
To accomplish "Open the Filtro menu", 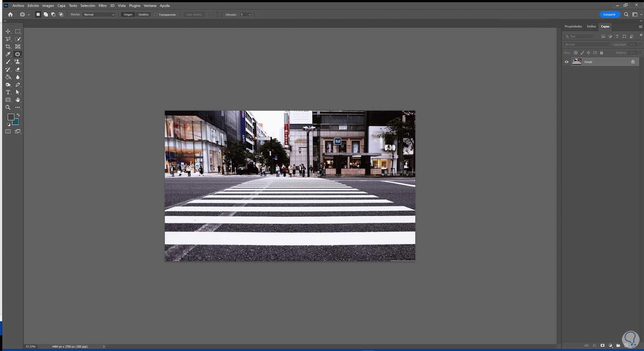I will click(x=102, y=5).
